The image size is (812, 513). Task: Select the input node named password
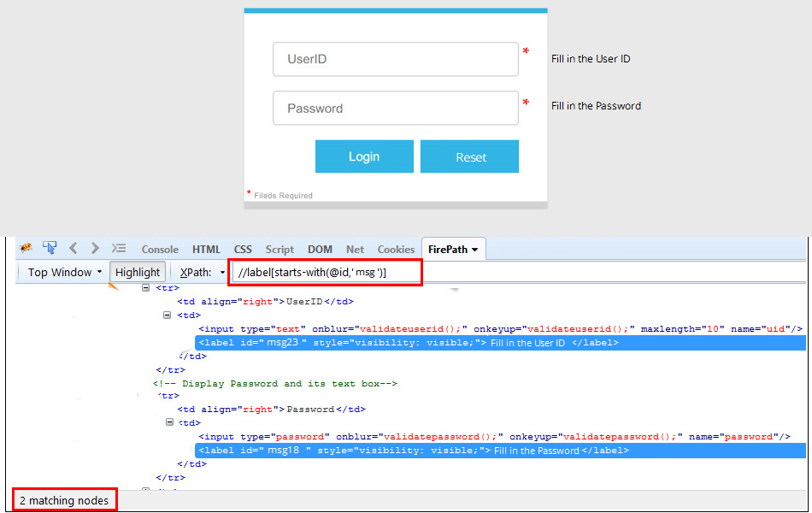(495, 437)
